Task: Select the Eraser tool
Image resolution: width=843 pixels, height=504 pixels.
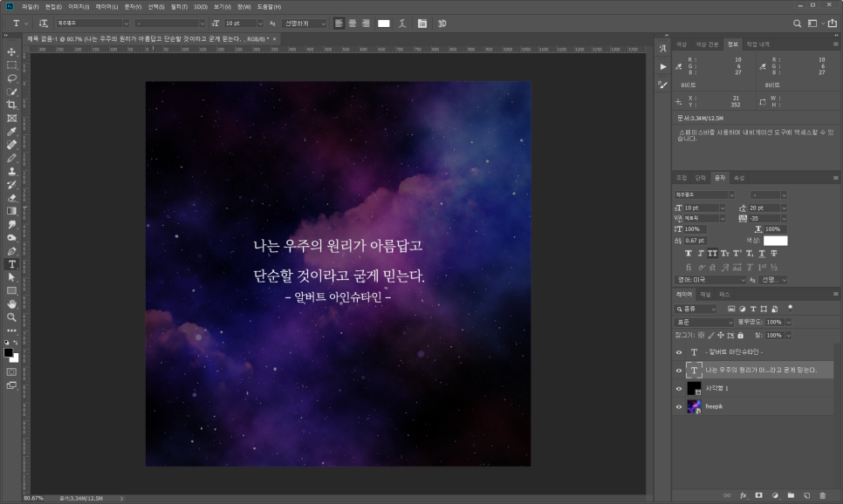Action: point(11,197)
